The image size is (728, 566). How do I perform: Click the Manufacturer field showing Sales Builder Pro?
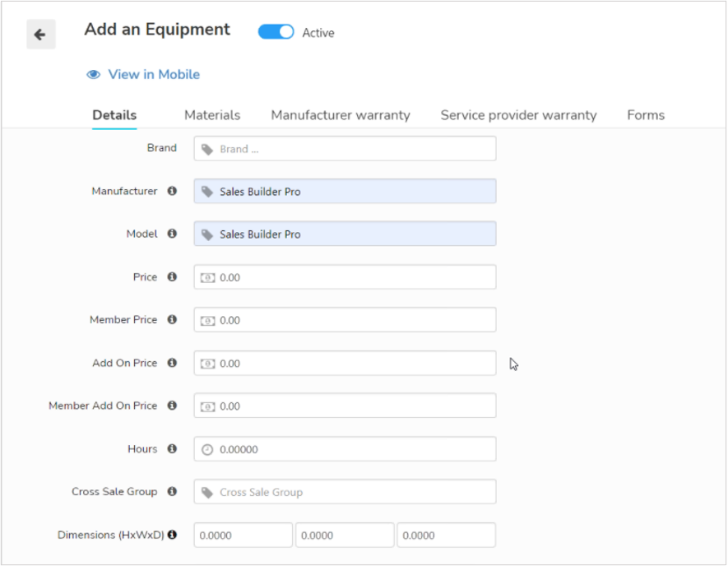345,192
